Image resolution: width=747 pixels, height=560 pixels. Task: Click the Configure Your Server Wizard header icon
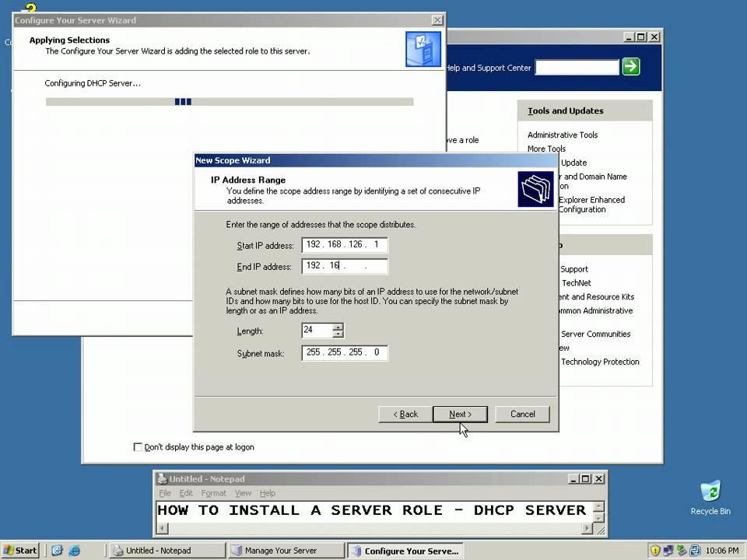423,49
